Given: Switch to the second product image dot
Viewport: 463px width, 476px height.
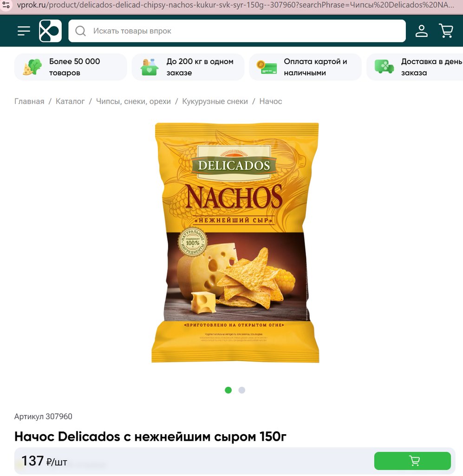Looking at the screenshot, I should 241,390.
